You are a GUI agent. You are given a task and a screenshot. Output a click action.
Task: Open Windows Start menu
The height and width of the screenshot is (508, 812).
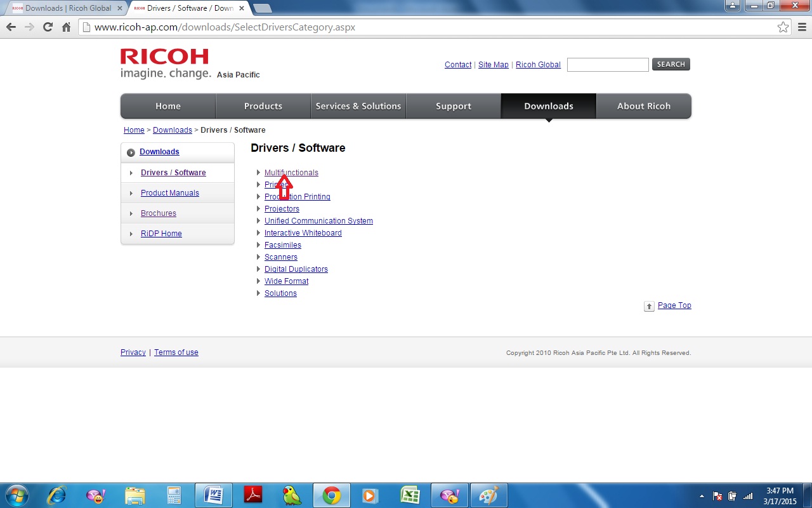[x=17, y=495]
